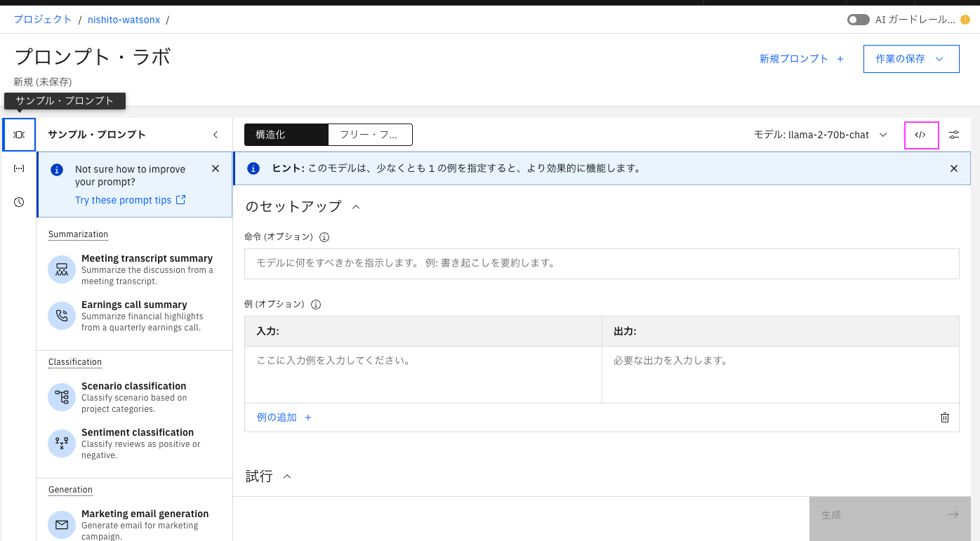
Task: Open model parameters sliders icon
Action: (x=954, y=135)
